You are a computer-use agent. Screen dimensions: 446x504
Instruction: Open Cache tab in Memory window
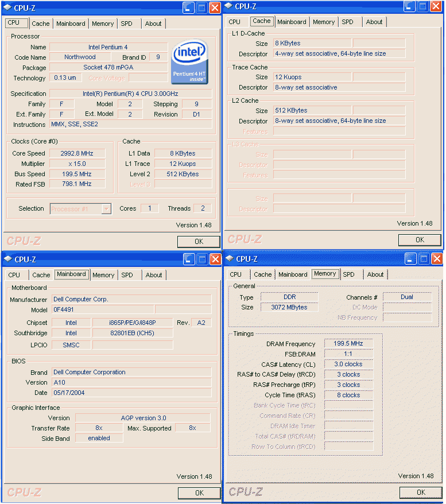tap(262, 274)
